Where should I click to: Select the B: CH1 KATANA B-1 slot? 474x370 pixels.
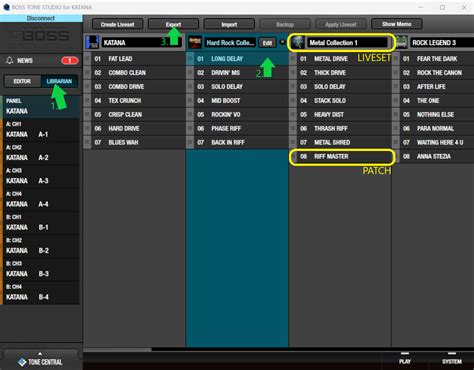point(41,223)
